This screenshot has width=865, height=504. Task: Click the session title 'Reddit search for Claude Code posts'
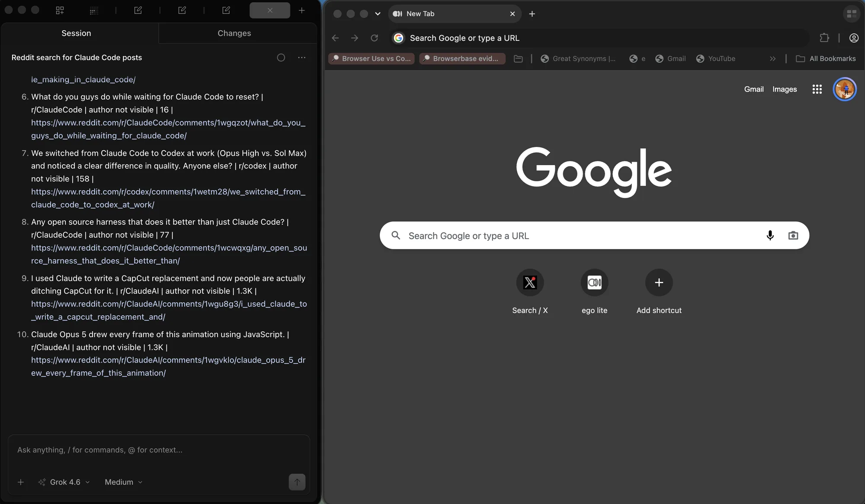coord(77,57)
